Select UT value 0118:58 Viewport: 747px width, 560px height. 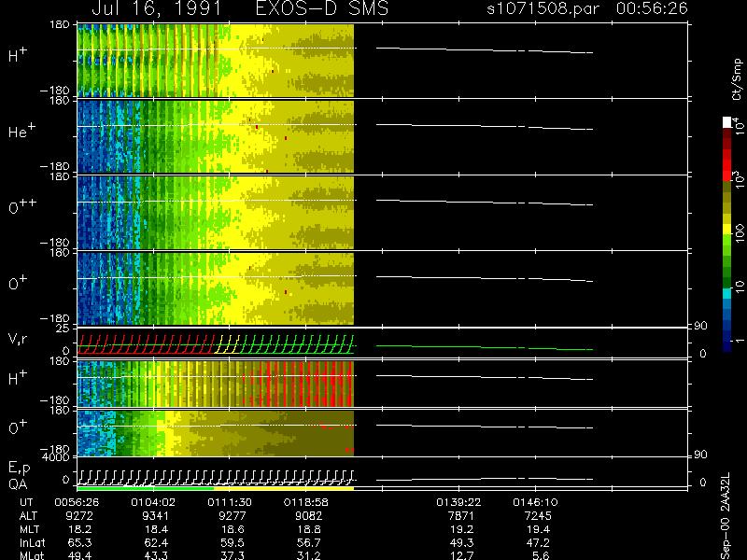coord(305,502)
